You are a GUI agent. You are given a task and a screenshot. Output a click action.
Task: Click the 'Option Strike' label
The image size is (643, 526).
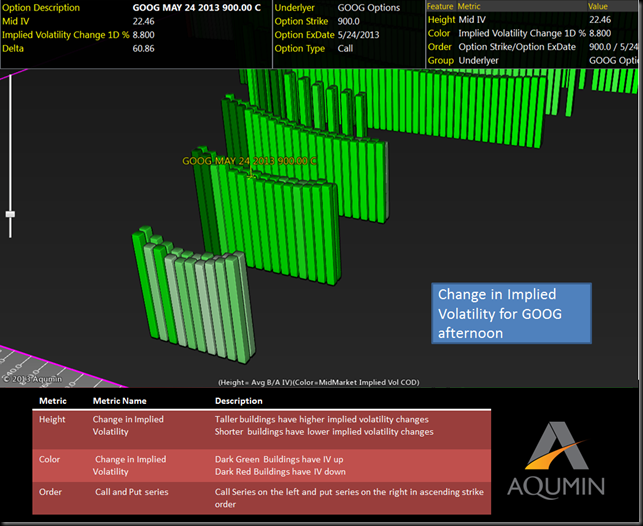(x=301, y=21)
